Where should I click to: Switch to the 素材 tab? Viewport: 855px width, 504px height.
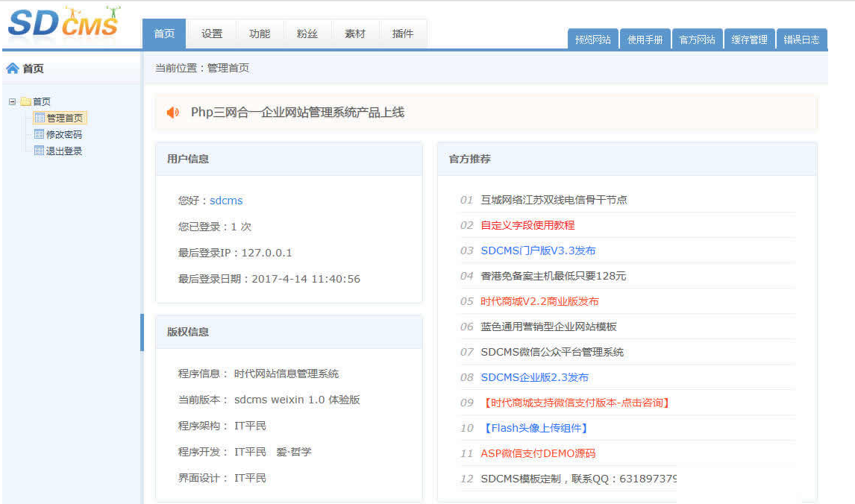click(x=355, y=33)
